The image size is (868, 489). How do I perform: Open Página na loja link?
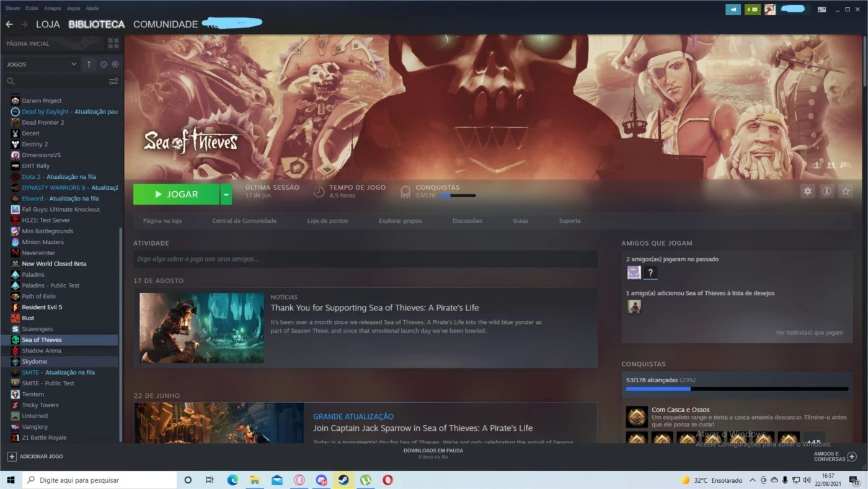pos(162,221)
